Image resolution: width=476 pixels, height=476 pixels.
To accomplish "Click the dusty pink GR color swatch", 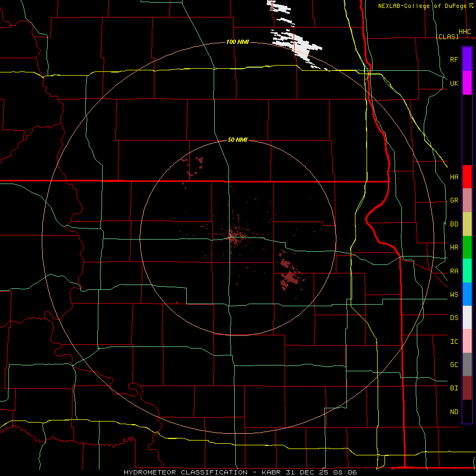I will tap(467, 200).
